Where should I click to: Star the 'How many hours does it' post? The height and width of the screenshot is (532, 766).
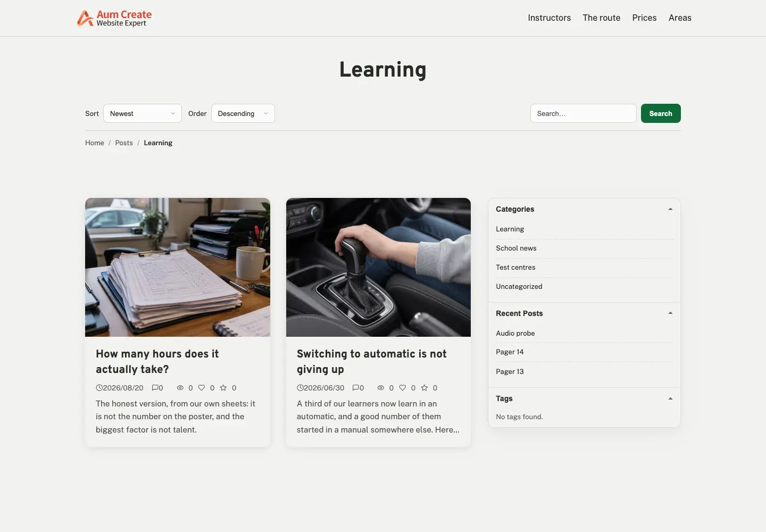(223, 388)
